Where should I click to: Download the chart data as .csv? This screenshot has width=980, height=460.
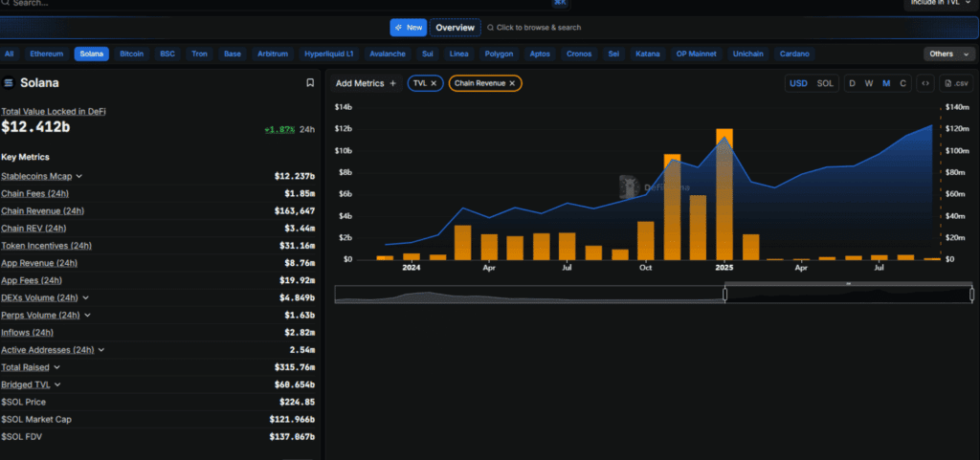pyautogui.click(x=956, y=83)
